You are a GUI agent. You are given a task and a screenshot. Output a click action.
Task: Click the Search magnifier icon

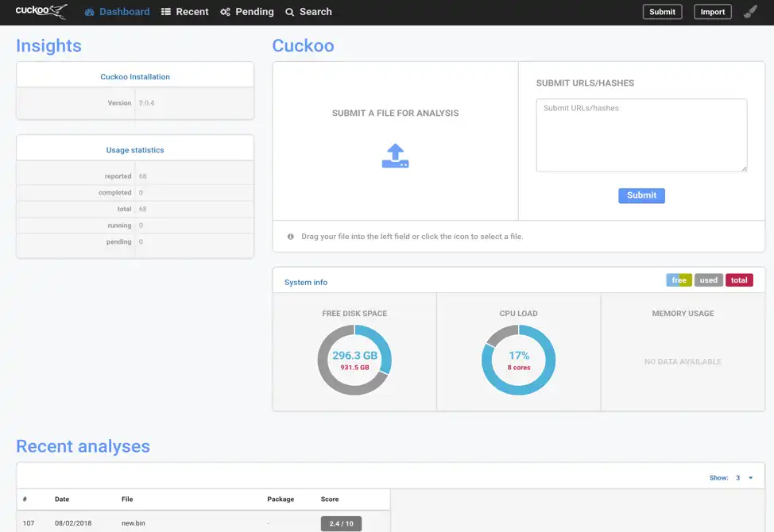click(x=290, y=12)
